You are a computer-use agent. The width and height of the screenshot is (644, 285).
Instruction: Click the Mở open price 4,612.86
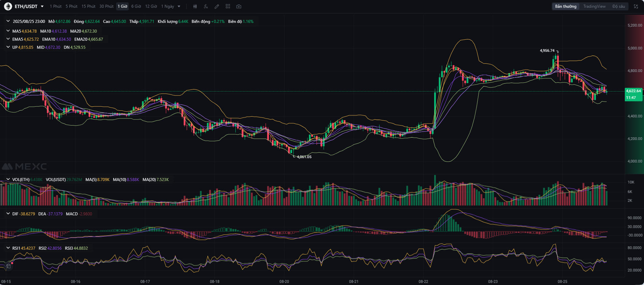pos(63,21)
